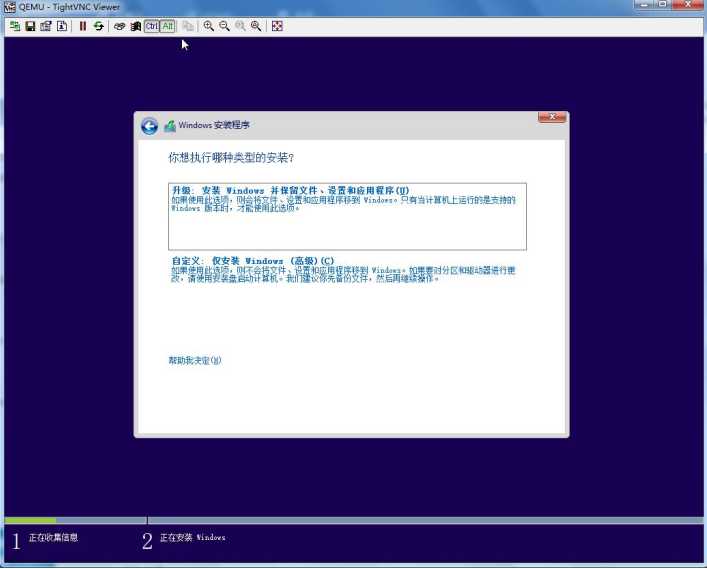Image resolution: width=707 pixels, height=569 pixels.
Task: Enable auto zoom for the viewer
Action: 256,26
